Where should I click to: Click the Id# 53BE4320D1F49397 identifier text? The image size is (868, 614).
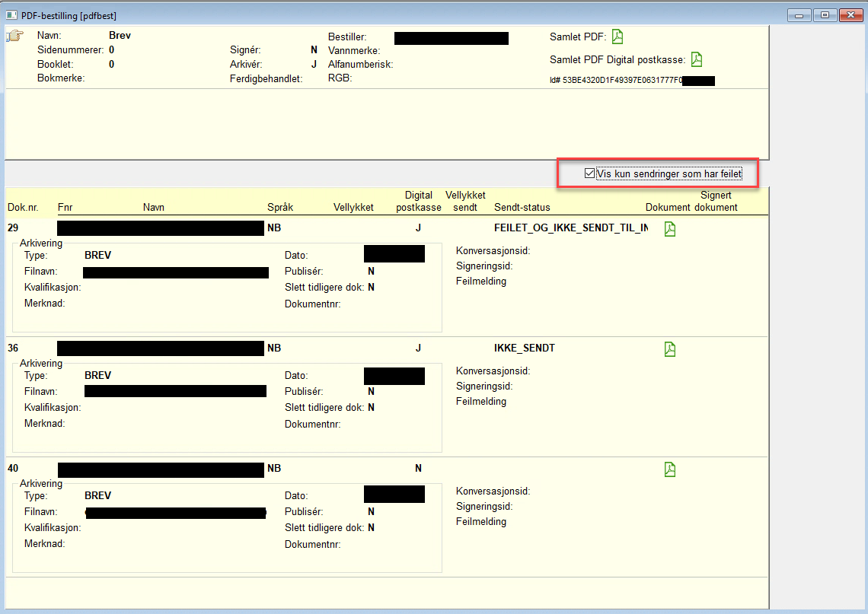pyautogui.click(x=616, y=80)
